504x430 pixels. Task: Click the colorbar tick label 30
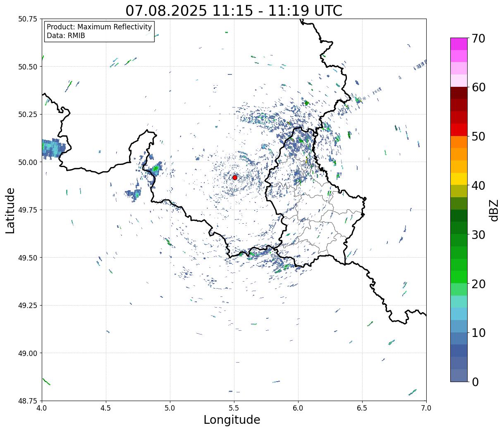(478, 235)
